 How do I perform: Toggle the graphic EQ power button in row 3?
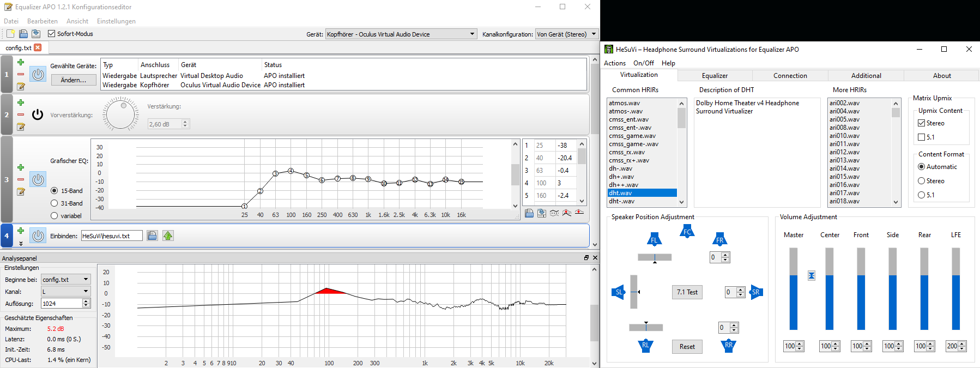[x=38, y=179]
